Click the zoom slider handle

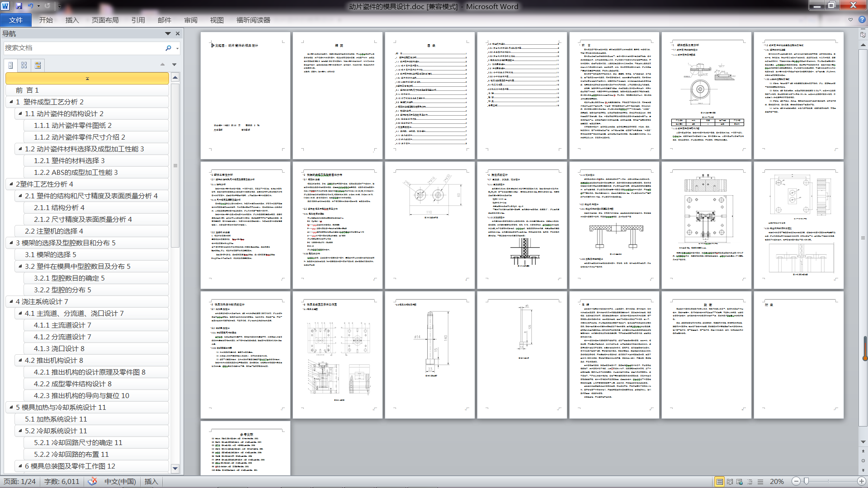click(806, 482)
